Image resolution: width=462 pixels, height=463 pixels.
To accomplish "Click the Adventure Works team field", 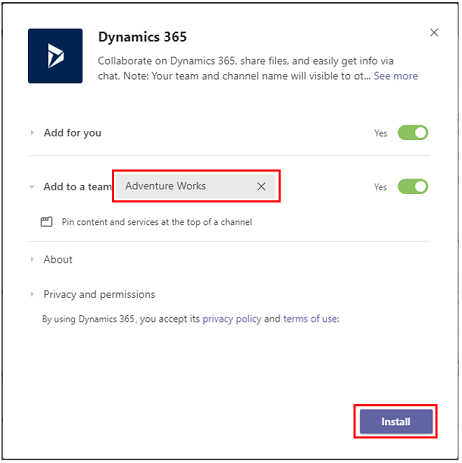I will [x=196, y=186].
